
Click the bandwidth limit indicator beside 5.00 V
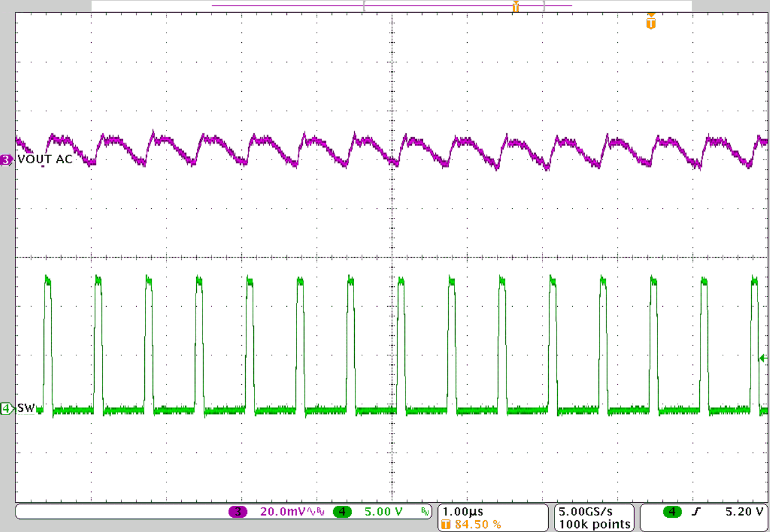pos(424,512)
